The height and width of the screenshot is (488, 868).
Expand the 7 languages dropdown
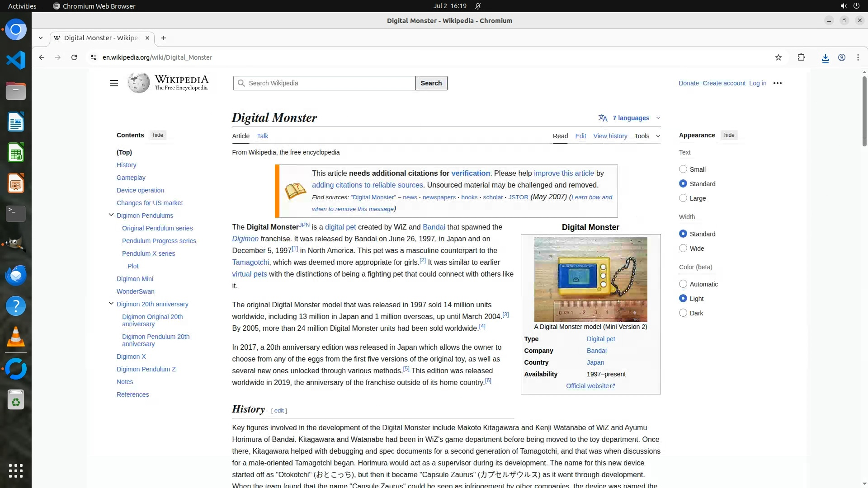[x=630, y=118]
